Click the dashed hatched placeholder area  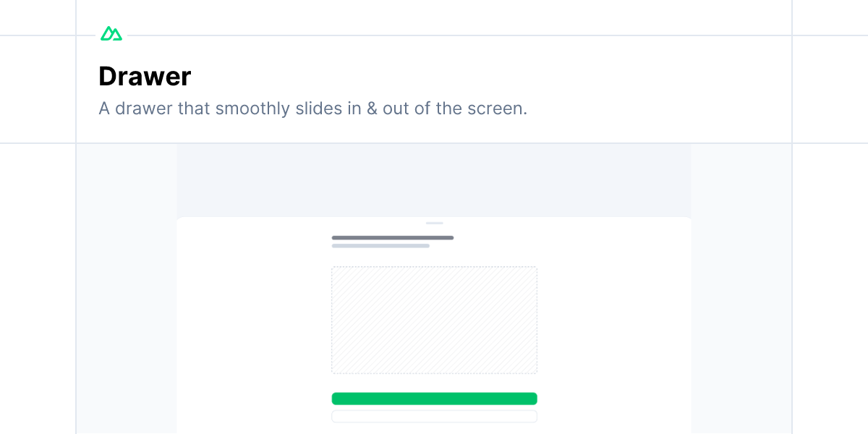click(x=434, y=319)
